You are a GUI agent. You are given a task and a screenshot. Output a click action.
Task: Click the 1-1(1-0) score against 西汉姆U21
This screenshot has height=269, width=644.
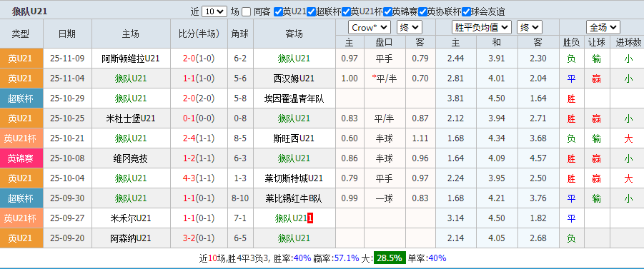tap(199, 78)
